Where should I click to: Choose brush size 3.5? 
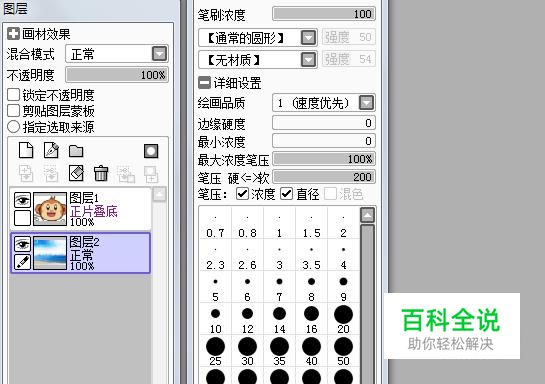click(311, 255)
